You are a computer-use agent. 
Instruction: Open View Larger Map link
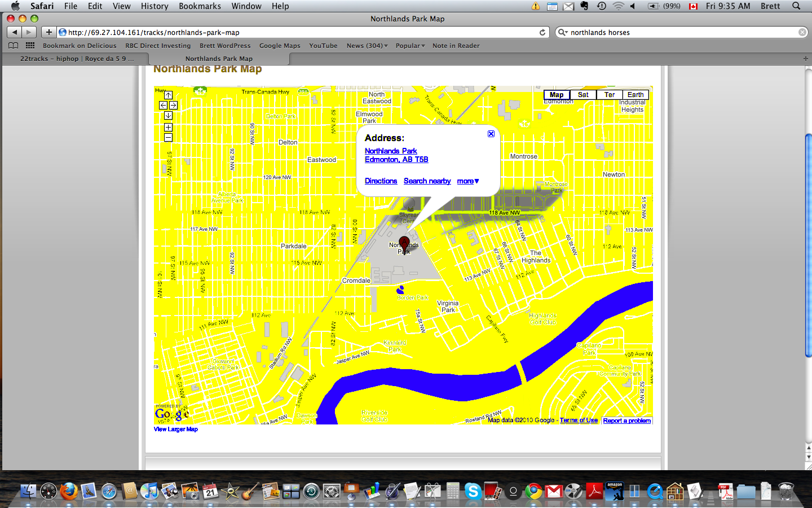point(176,430)
